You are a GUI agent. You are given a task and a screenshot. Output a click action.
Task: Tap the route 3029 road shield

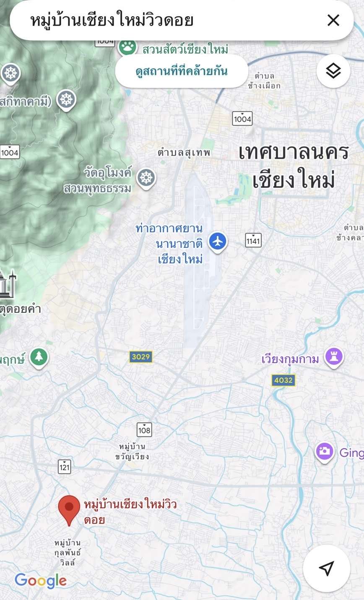tap(140, 357)
